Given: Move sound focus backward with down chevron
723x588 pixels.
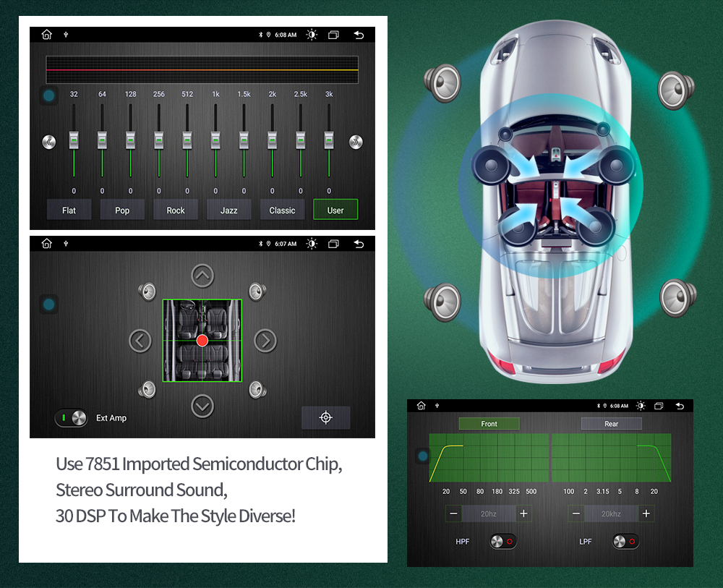Looking at the screenshot, I should (202, 406).
